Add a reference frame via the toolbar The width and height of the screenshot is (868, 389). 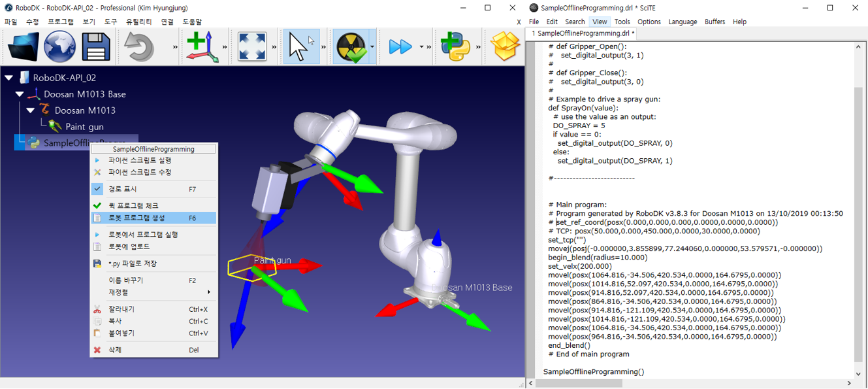(x=202, y=46)
